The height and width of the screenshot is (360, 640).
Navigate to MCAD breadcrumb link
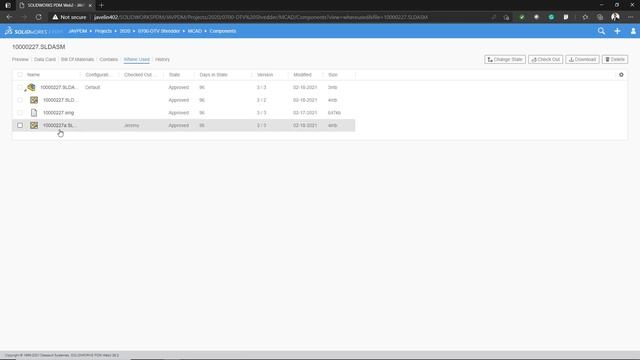[195, 31]
